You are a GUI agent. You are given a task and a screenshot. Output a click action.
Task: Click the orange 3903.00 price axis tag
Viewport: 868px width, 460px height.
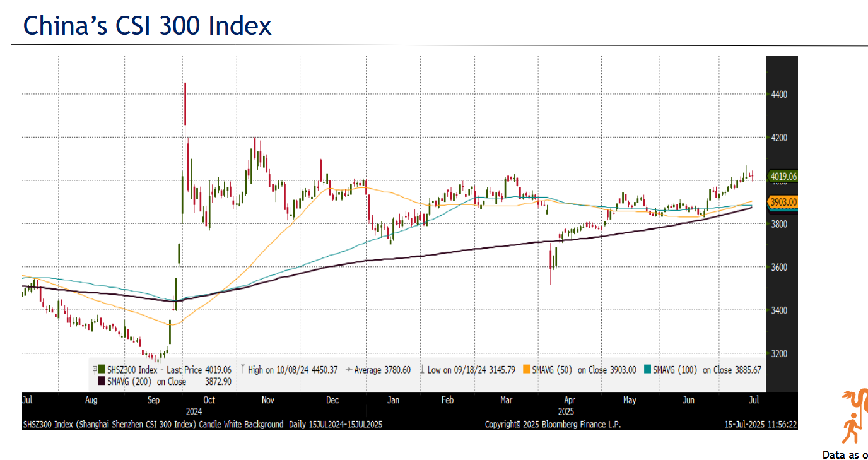tap(783, 202)
